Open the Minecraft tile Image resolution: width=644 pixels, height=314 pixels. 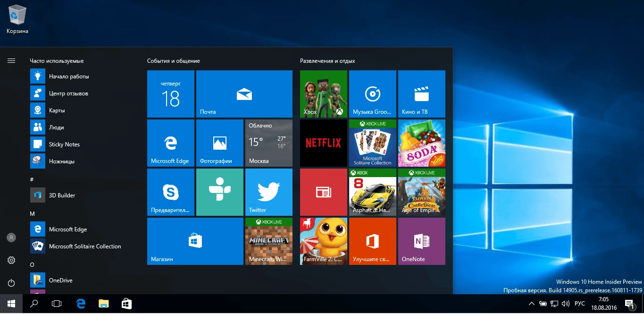(269, 241)
